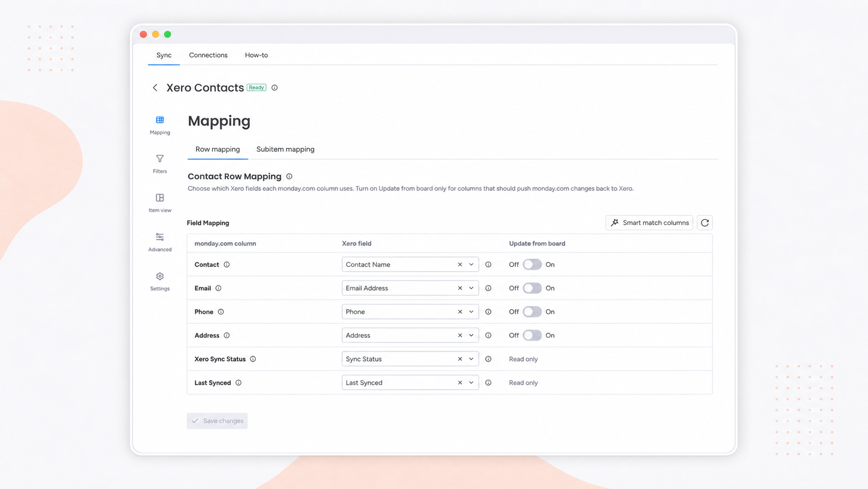Clear the Last Synced field selection
Image resolution: width=868 pixels, height=489 pixels.
(460, 383)
